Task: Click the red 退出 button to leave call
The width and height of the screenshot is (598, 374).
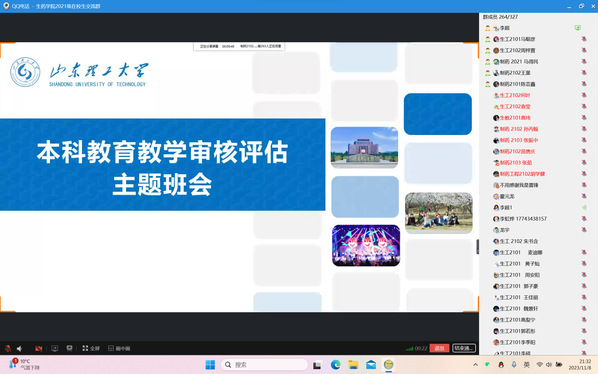Action: coord(439,348)
